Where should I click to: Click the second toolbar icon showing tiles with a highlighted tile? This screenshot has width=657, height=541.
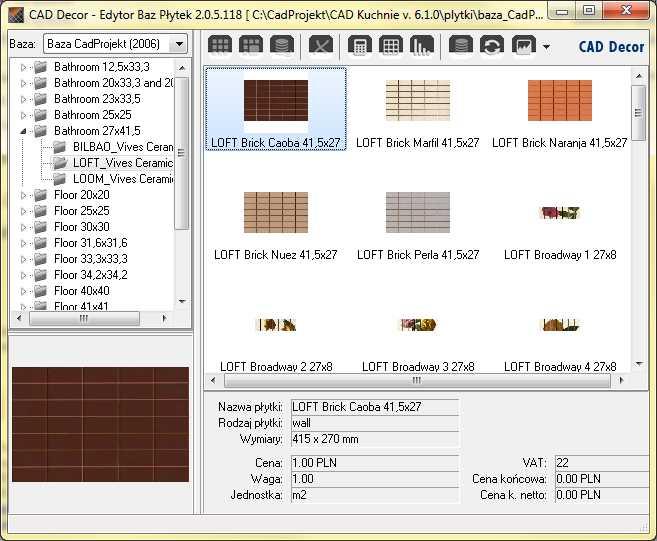point(251,44)
